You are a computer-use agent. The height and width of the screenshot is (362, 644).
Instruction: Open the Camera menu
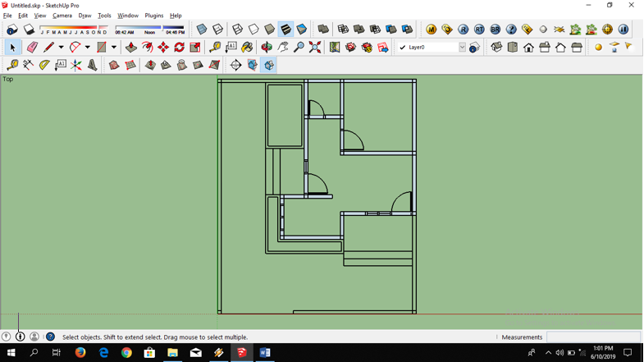(x=62, y=16)
